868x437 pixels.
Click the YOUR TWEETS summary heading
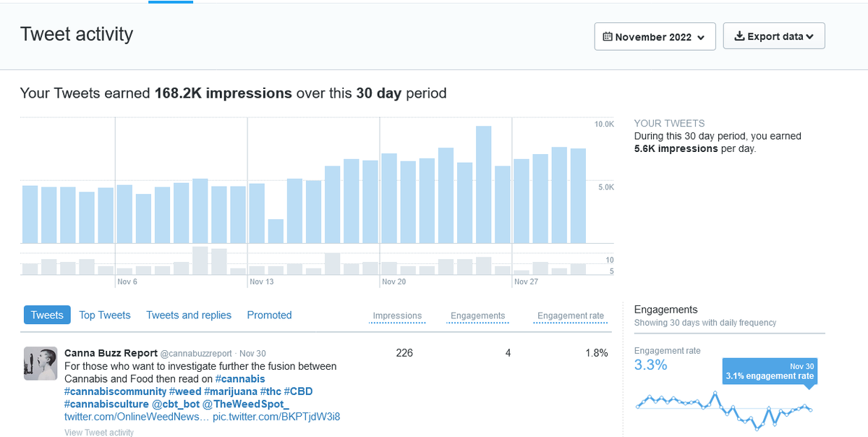tap(669, 123)
